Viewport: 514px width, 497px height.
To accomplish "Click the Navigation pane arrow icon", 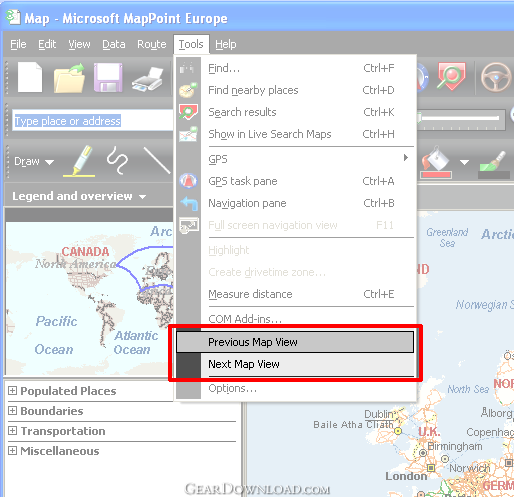I will click(x=189, y=203).
